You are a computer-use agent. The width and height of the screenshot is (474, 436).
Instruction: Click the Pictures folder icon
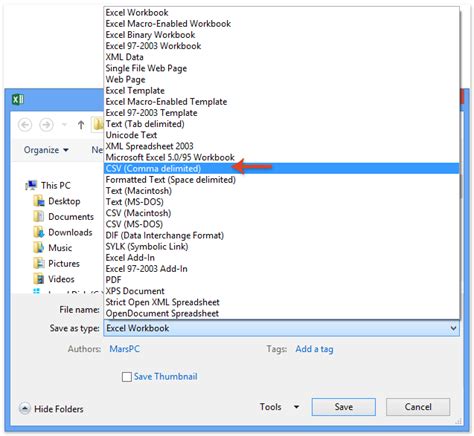39,263
